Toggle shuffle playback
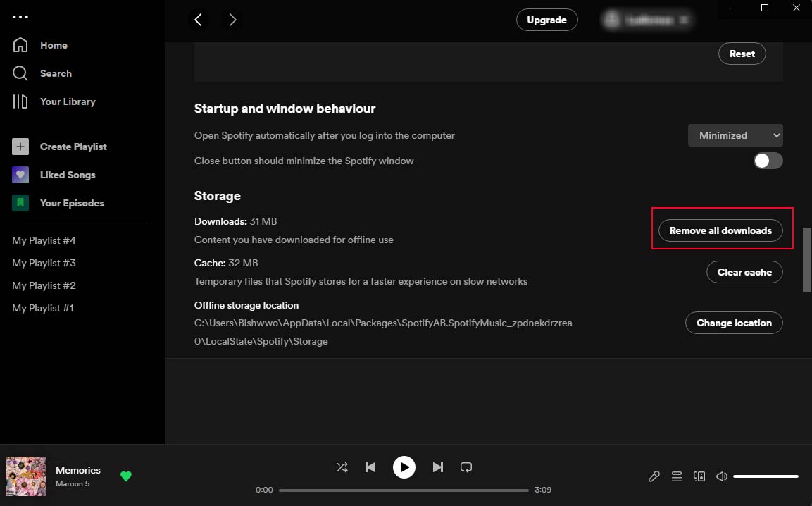 click(x=342, y=467)
